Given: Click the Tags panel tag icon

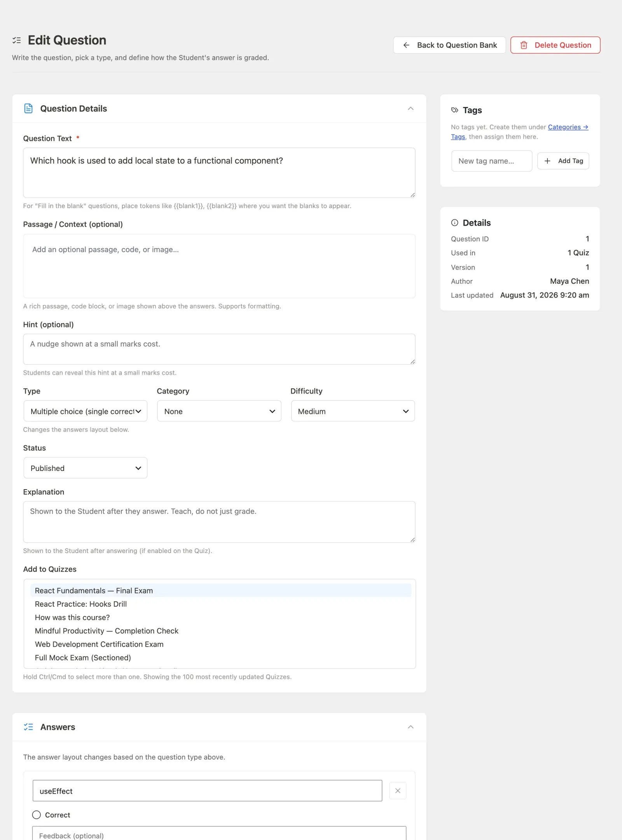Looking at the screenshot, I should 454,110.
